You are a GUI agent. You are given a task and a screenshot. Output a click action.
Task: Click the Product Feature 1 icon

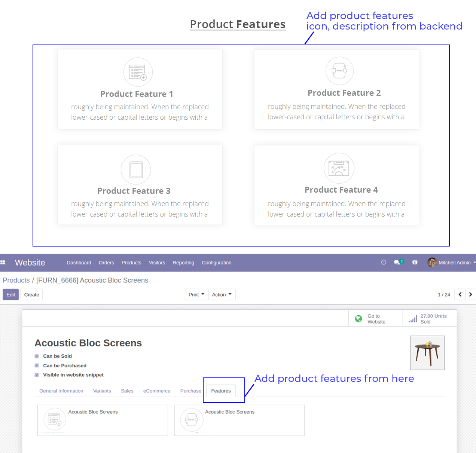click(x=138, y=72)
